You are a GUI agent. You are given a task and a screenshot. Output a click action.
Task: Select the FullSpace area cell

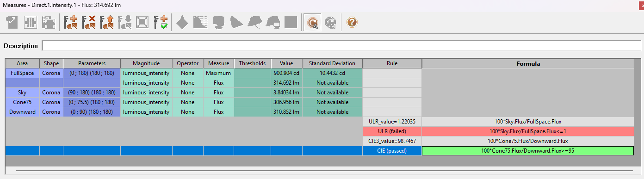[22, 73]
